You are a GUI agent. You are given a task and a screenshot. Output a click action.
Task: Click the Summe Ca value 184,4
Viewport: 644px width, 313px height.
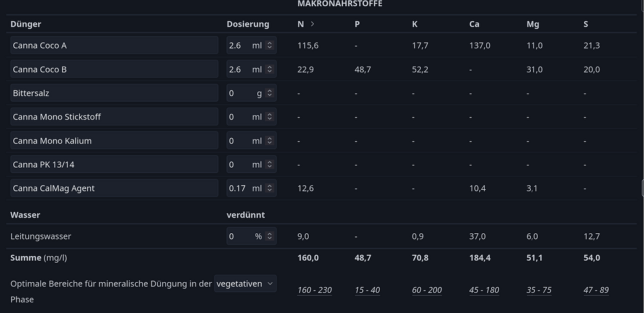pyautogui.click(x=480, y=258)
